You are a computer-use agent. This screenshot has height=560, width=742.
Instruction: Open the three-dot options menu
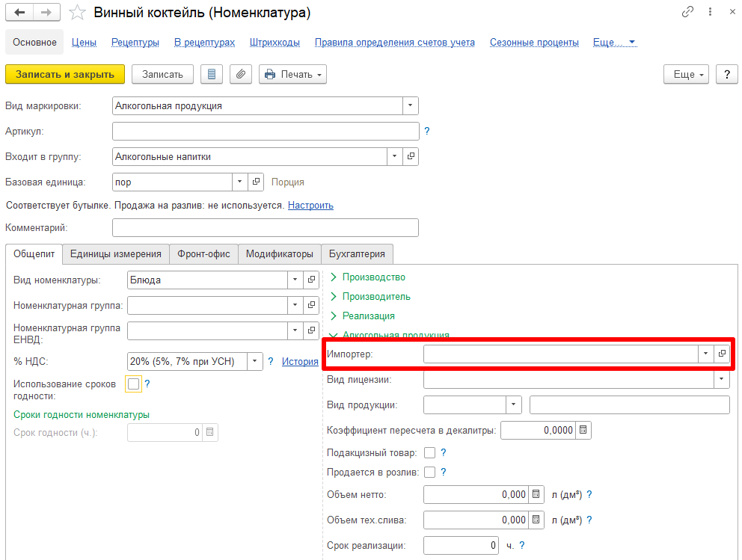tap(710, 12)
